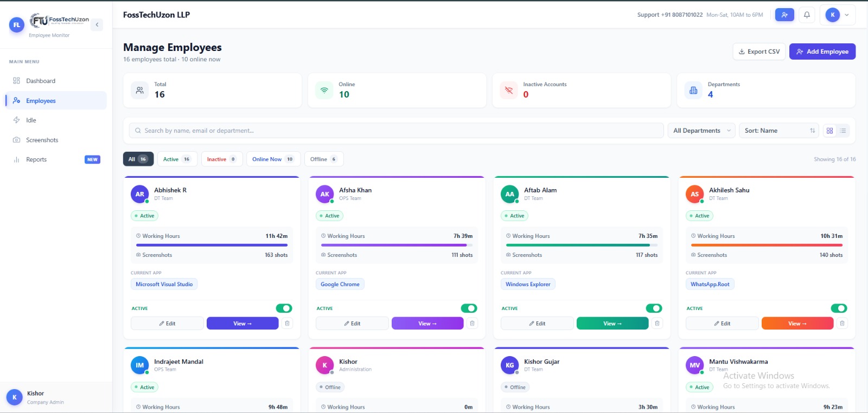868x413 pixels.
Task: Open the All Departments dropdown
Action: (x=701, y=131)
